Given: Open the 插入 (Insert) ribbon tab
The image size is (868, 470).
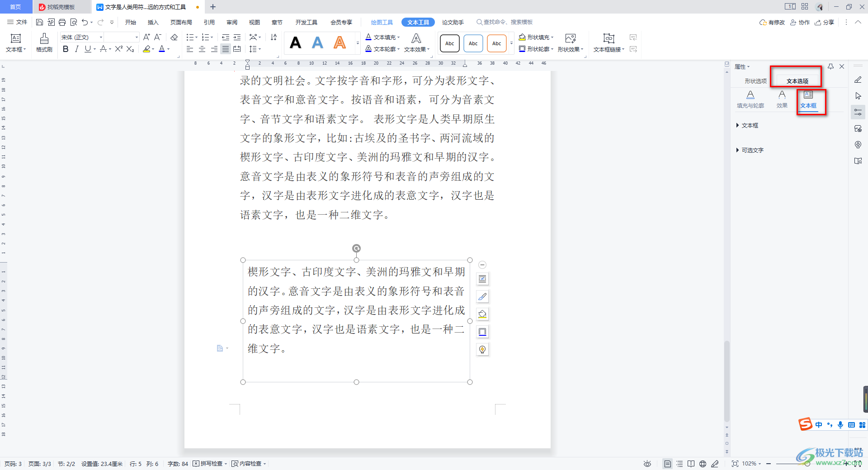Looking at the screenshot, I should click(x=153, y=22).
